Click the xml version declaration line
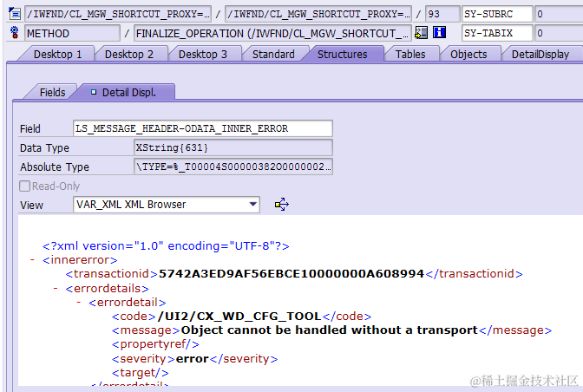This screenshot has width=583, height=392. coord(166,246)
